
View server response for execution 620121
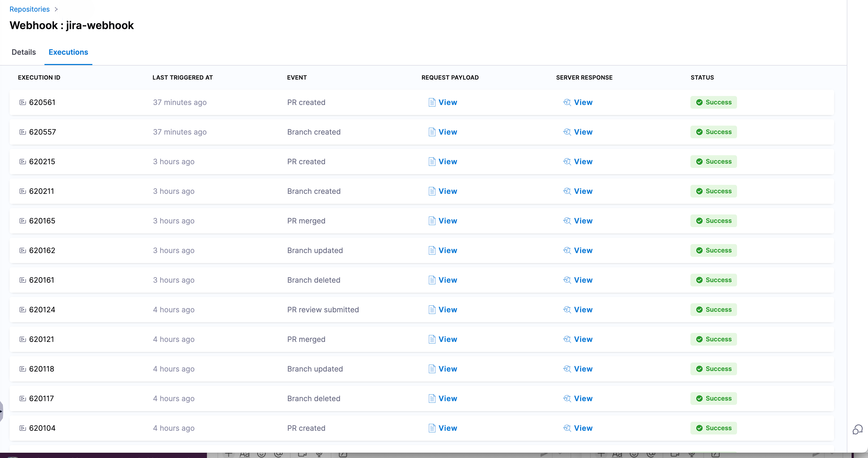[583, 340]
